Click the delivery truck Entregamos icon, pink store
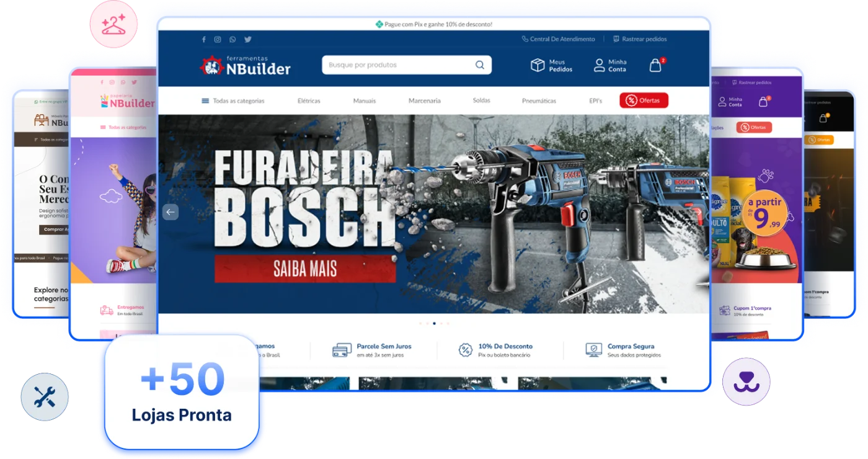Screen dimensions: 868x459 coord(107,310)
